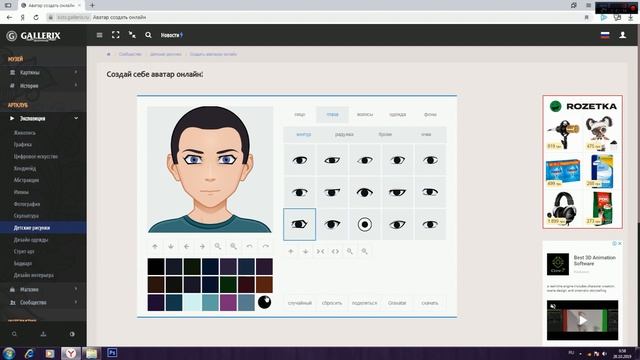Pick the pure black color swatch
The width and height of the screenshot is (640, 360).
pyautogui.click(x=156, y=267)
